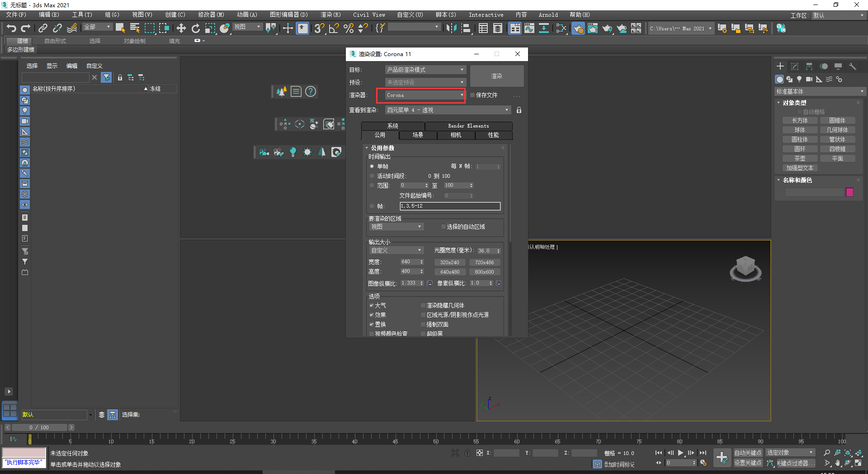The width and height of the screenshot is (868, 474).
Task: Switch to the Render Elements tab
Action: pos(468,126)
